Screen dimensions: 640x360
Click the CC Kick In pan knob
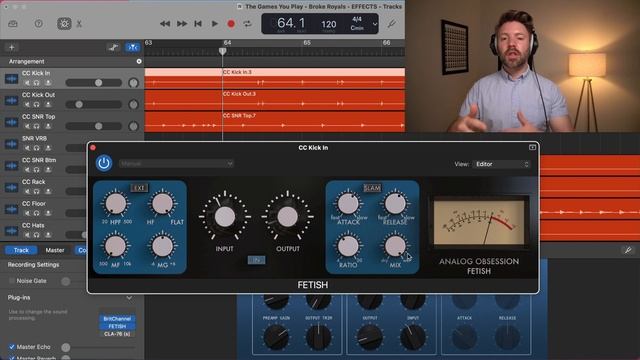(133, 83)
